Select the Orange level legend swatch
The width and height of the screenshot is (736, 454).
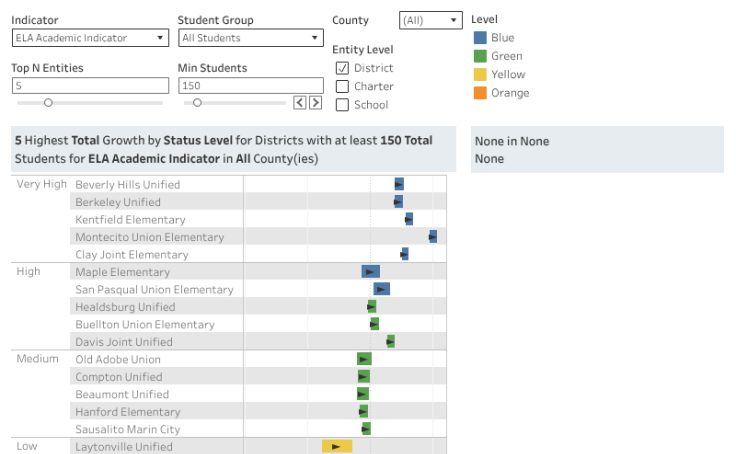coord(481,93)
